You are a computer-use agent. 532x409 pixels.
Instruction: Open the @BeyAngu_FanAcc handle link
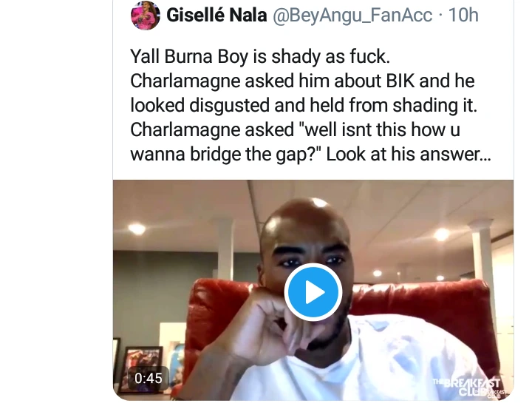coord(352,16)
